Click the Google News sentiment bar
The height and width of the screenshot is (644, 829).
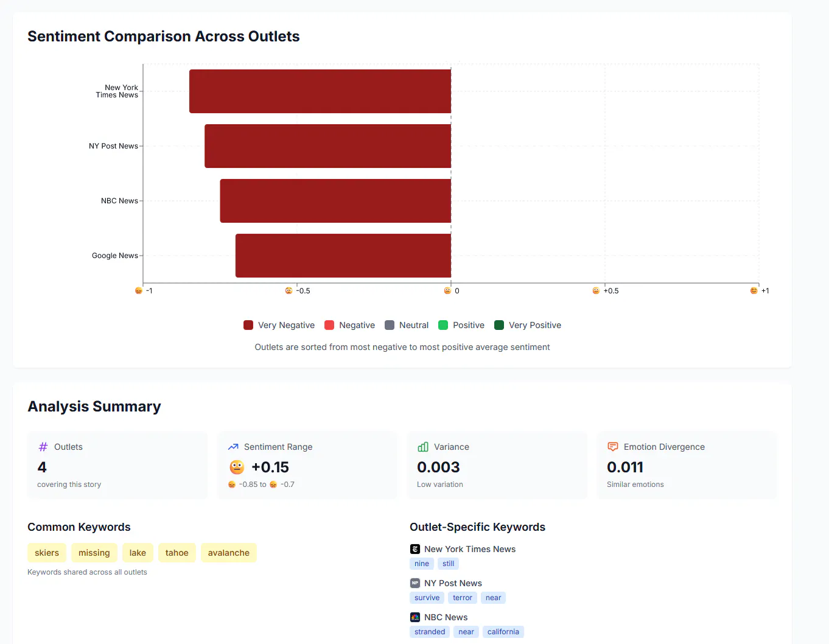[343, 256]
